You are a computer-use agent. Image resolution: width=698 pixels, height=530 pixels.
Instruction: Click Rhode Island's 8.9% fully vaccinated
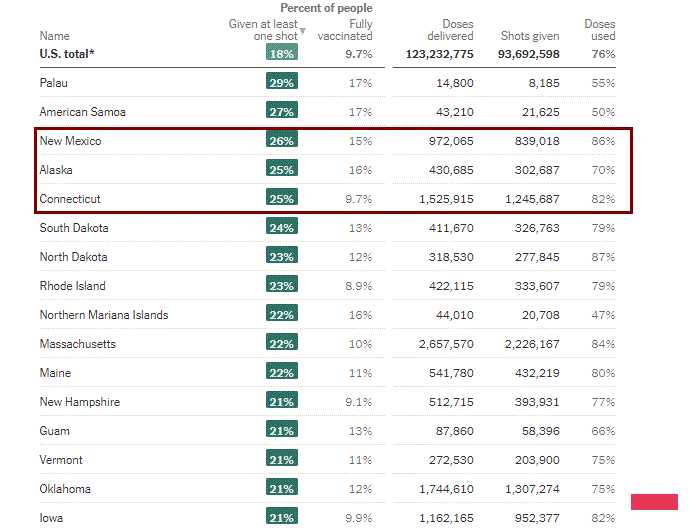(x=359, y=286)
